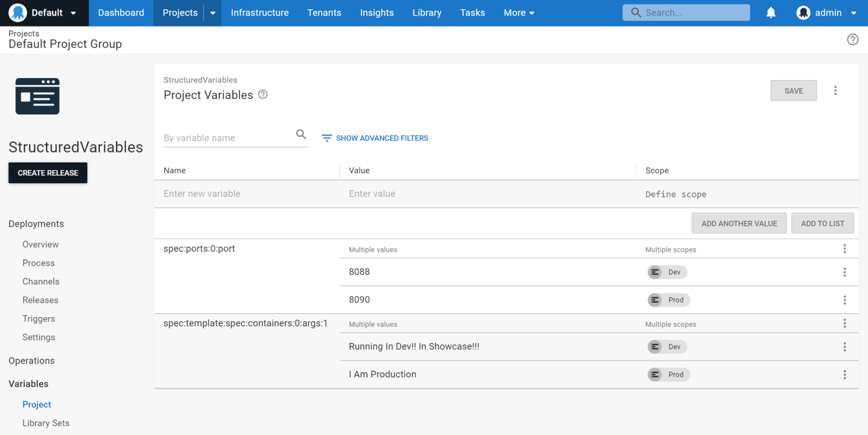Go to the Infrastructure tab
This screenshot has width=868, height=435.
[260, 13]
